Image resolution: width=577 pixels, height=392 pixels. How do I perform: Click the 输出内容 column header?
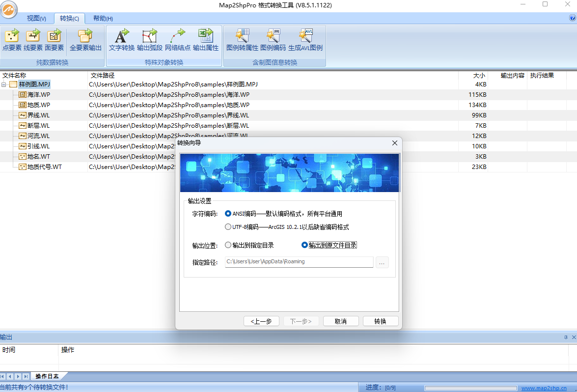508,76
